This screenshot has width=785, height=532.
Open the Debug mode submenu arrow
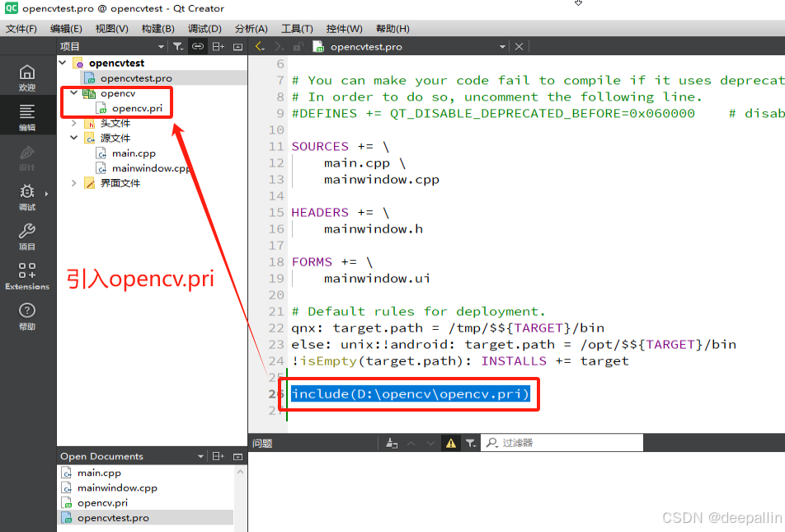[x=46, y=194]
